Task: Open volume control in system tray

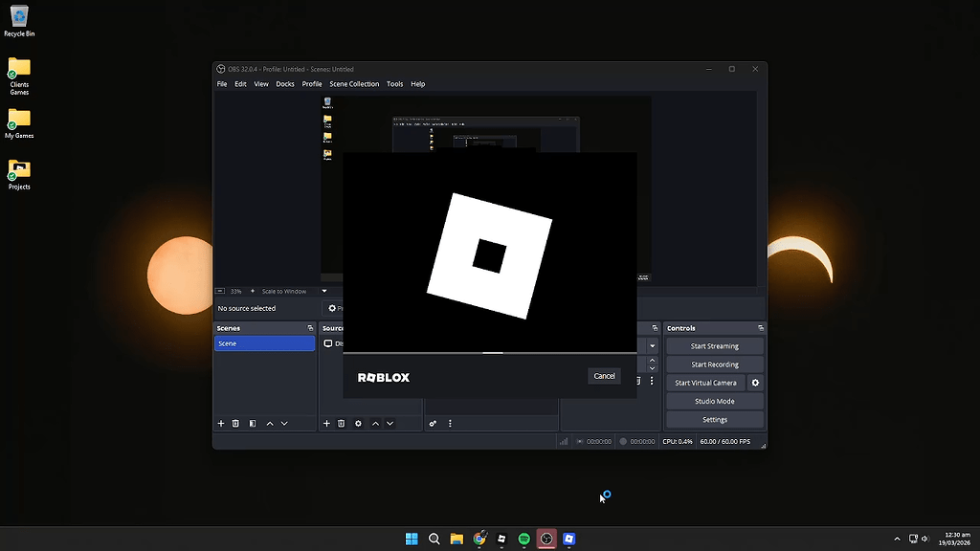Action: 925,539
